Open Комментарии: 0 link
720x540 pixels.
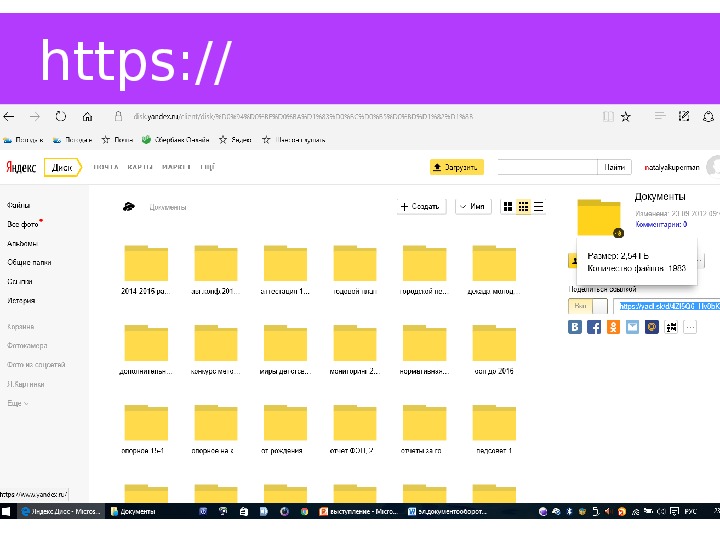click(661, 224)
